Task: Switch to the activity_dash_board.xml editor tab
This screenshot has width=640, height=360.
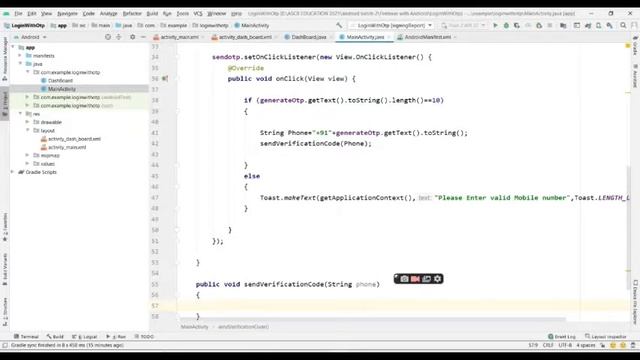Action: click(245, 37)
